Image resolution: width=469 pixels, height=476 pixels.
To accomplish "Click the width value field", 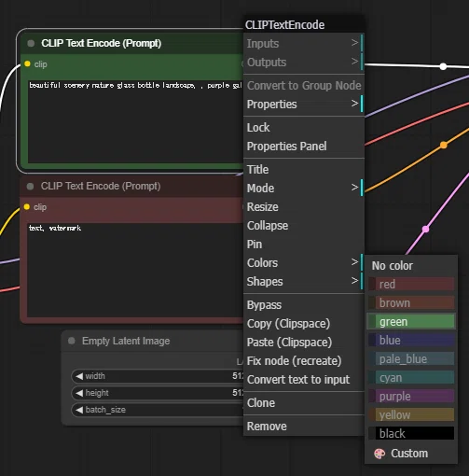I will 158,376.
